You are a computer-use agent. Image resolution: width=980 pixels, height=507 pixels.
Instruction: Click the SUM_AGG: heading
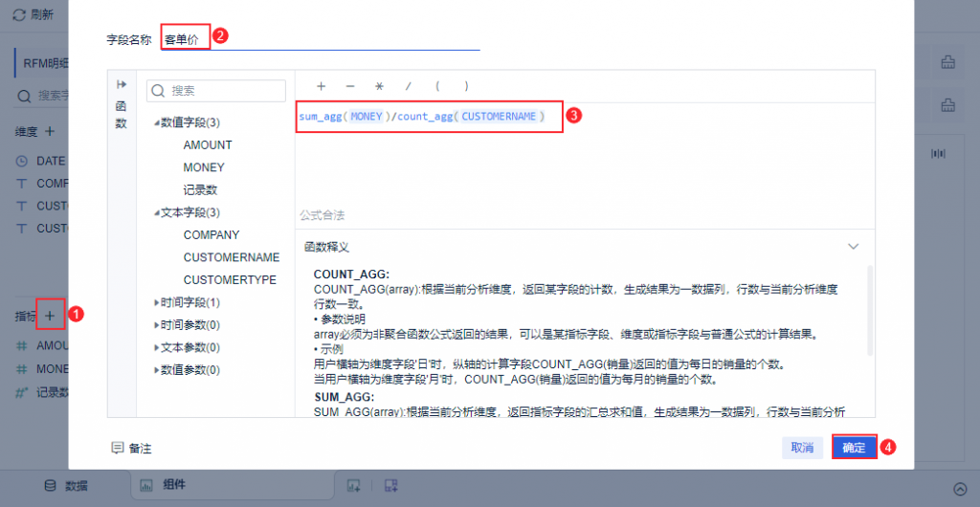pyautogui.click(x=344, y=397)
